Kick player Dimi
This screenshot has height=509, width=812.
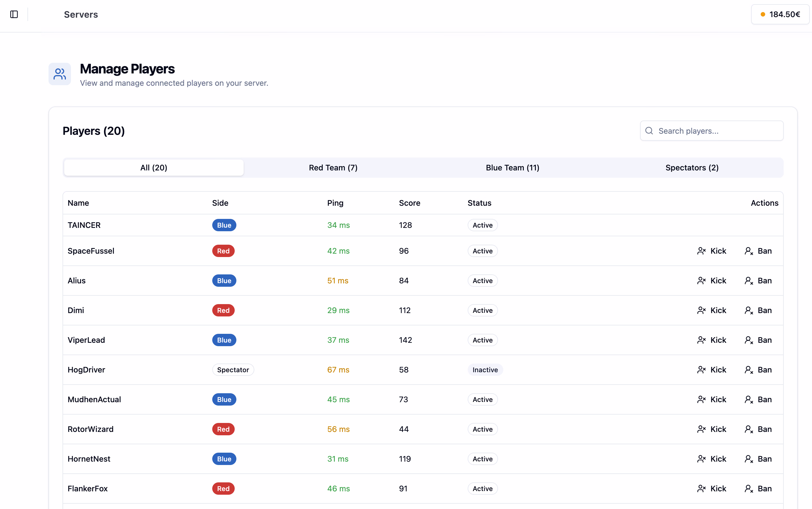coord(712,310)
